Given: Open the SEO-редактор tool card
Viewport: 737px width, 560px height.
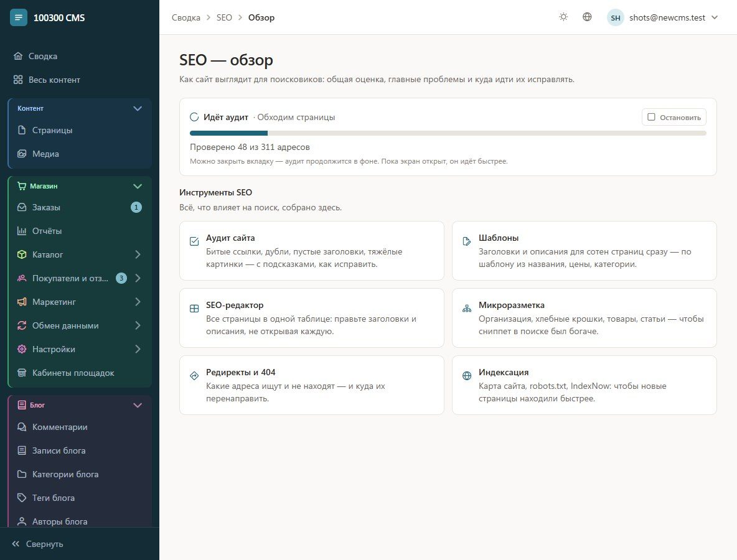Looking at the screenshot, I should pos(312,318).
